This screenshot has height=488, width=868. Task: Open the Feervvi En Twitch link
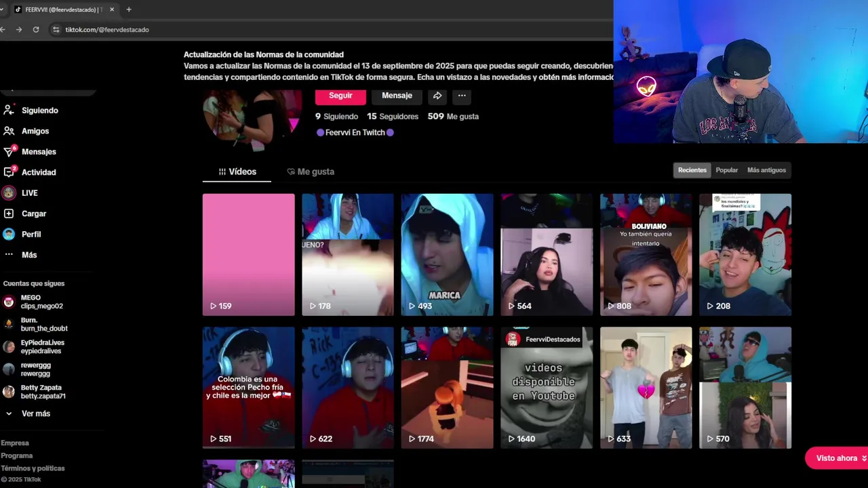point(355,133)
